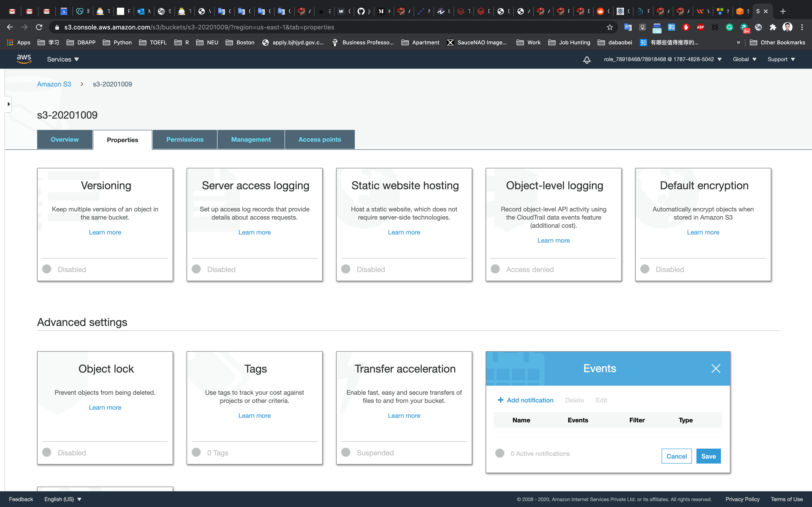Open the Chrome profile avatar
This screenshot has width=812, height=507.
coord(787,27)
